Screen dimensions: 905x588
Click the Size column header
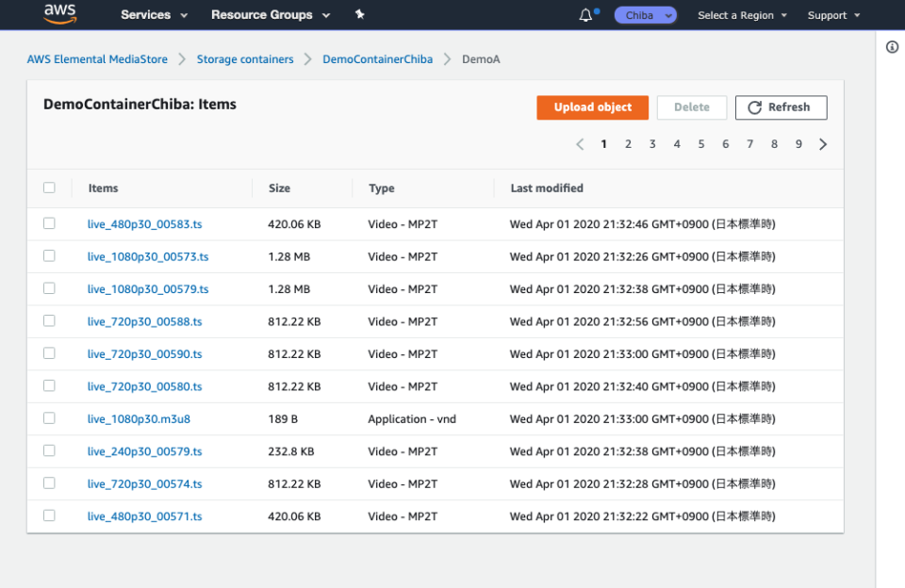click(x=279, y=188)
